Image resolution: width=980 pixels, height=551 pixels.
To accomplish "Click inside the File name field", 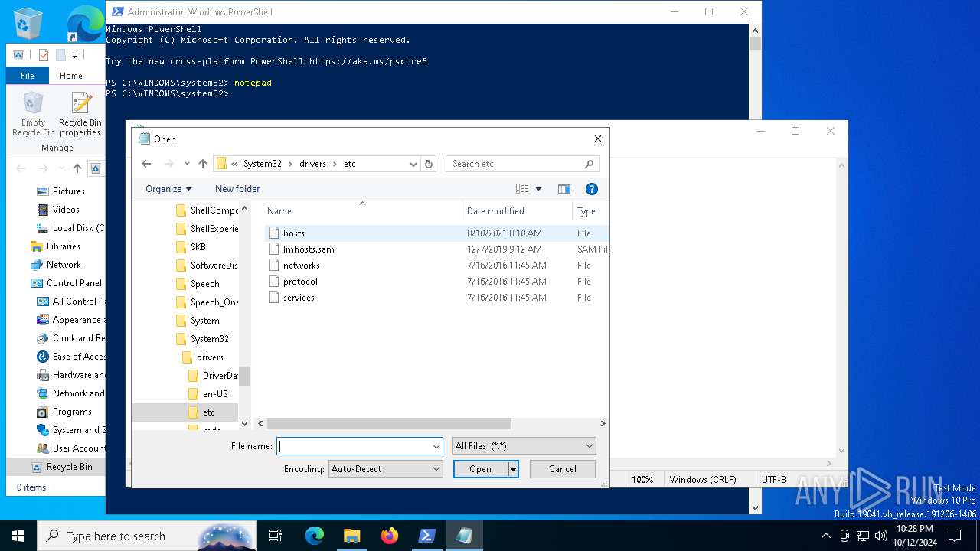I will pyautogui.click(x=354, y=446).
